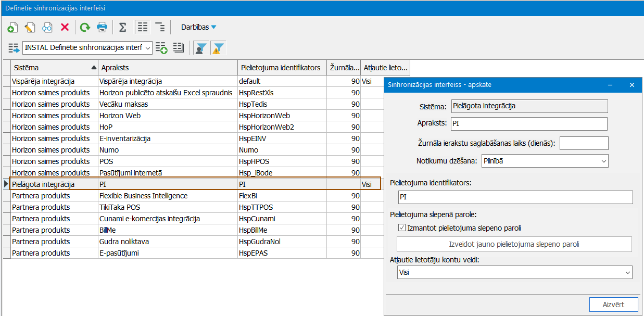Sort by the Sistēma column header
The height and width of the screenshot is (316, 644).
coord(54,68)
